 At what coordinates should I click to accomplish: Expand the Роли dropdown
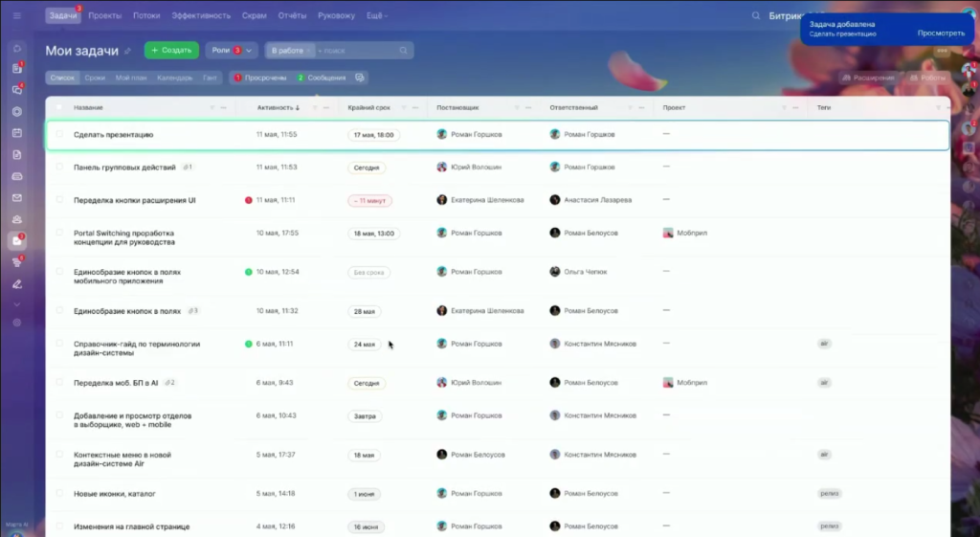click(231, 51)
